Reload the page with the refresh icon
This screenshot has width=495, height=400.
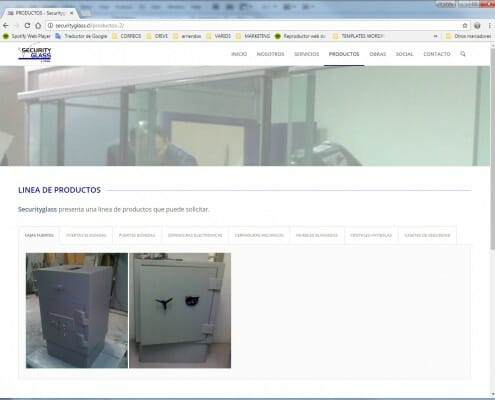pyautogui.click(x=27, y=26)
